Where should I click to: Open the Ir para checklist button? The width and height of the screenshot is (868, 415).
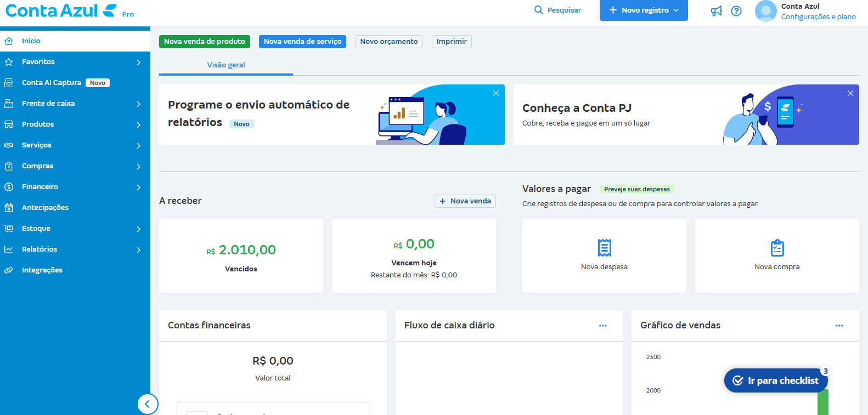776,380
